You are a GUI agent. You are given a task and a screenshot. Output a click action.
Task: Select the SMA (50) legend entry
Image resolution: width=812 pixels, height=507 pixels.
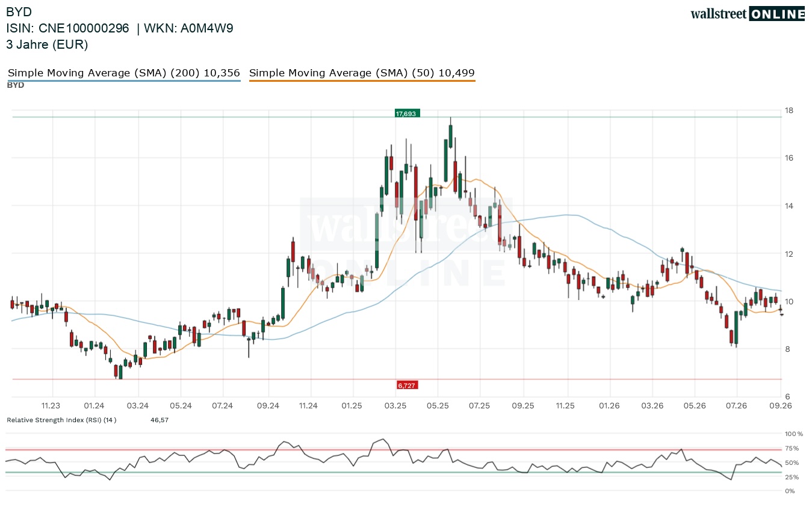tap(362, 73)
